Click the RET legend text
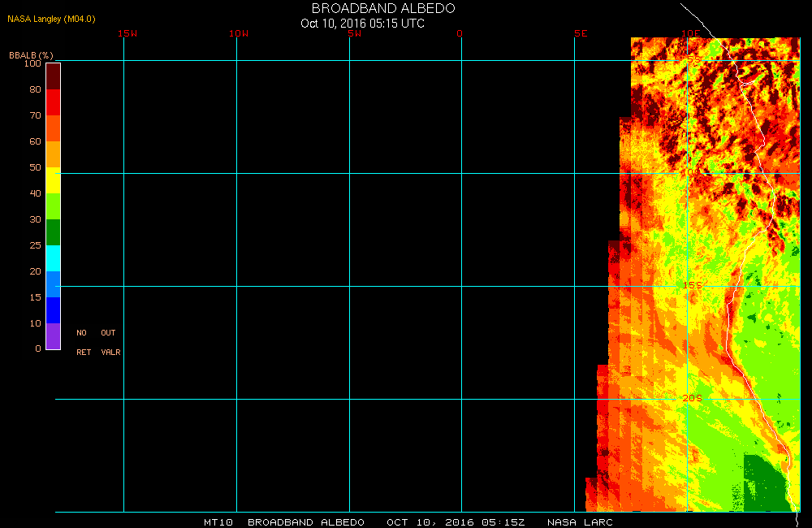Image resolution: width=812 pixels, height=528 pixels. tap(84, 353)
